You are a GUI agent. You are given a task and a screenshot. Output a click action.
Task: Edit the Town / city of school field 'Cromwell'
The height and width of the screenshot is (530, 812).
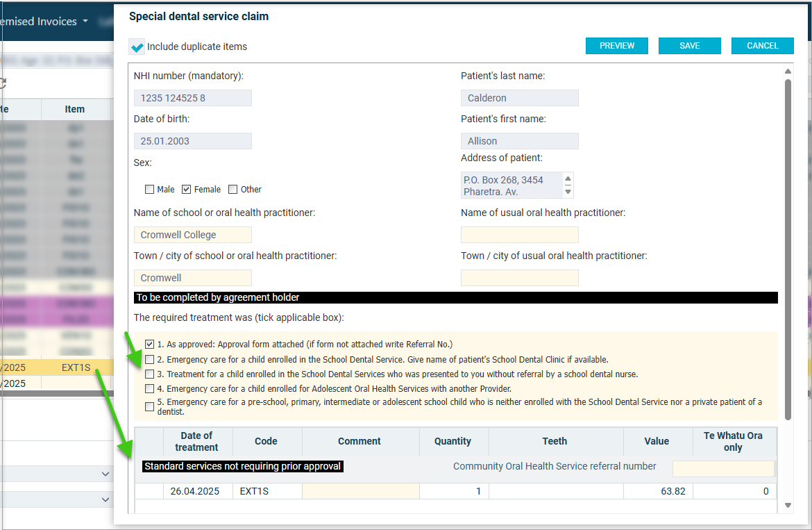click(x=193, y=278)
